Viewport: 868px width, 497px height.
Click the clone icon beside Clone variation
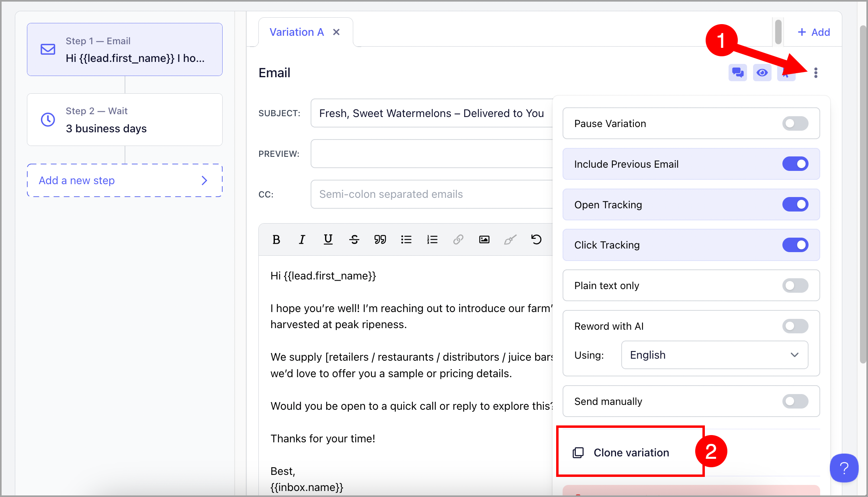pos(578,453)
